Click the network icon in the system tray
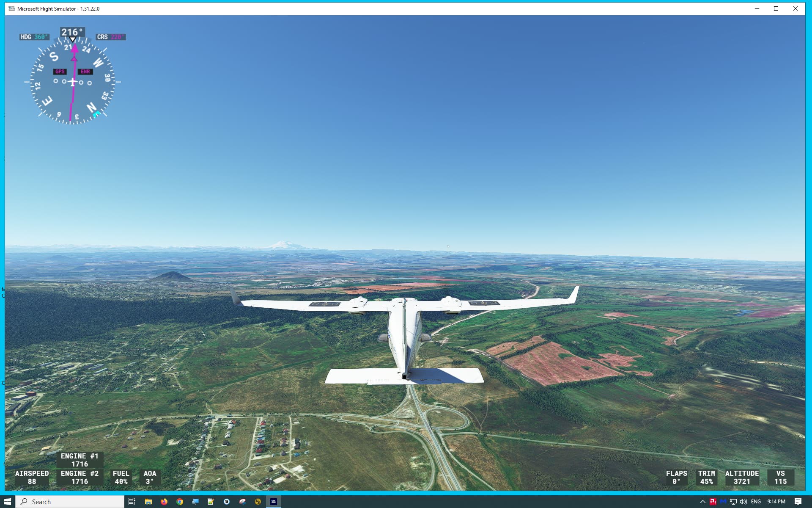The height and width of the screenshot is (508, 812). tap(733, 501)
